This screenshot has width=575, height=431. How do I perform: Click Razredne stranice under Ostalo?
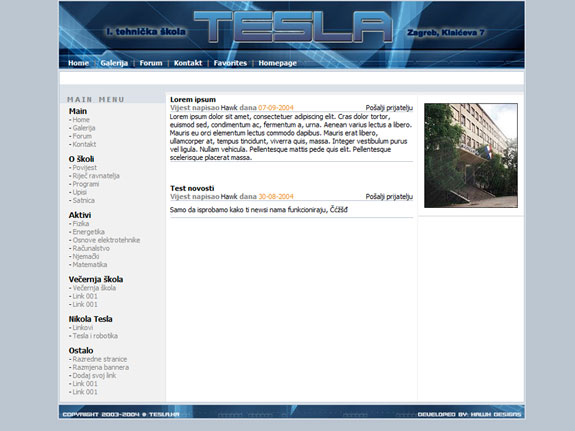click(100, 359)
